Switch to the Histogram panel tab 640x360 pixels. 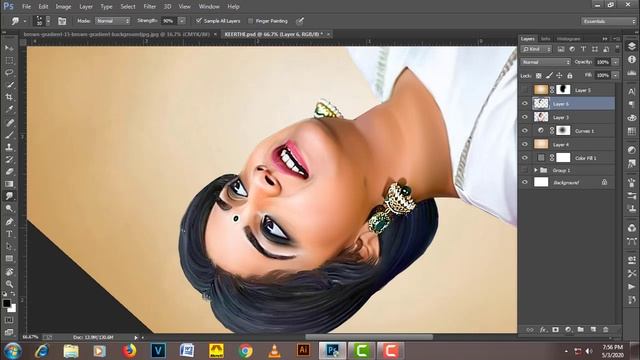tap(568, 39)
